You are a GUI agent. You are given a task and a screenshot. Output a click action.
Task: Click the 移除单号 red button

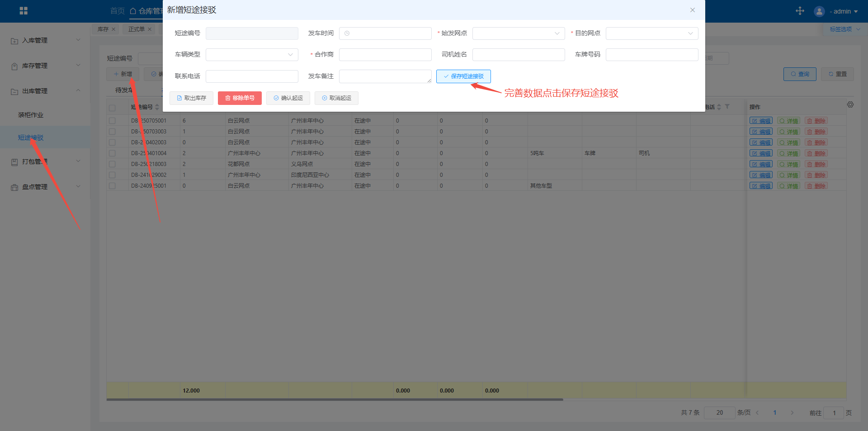240,98
